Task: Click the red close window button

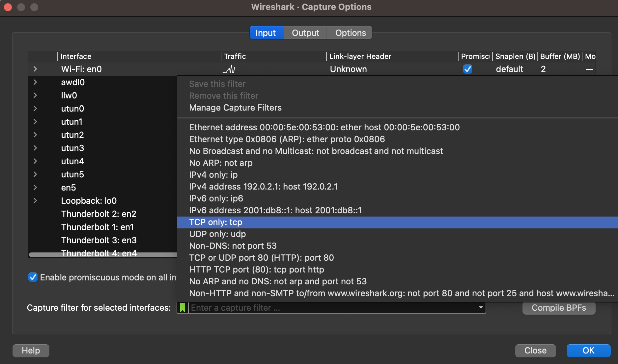Action: 8,7
